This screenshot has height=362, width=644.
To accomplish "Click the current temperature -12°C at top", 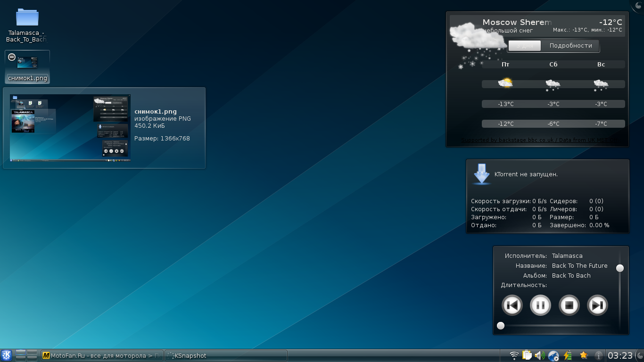I will point(611,22).
